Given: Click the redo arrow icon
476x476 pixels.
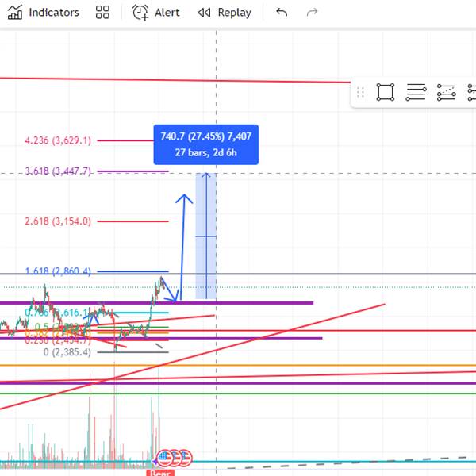Looking at the screenshot, I should point(312,13).
